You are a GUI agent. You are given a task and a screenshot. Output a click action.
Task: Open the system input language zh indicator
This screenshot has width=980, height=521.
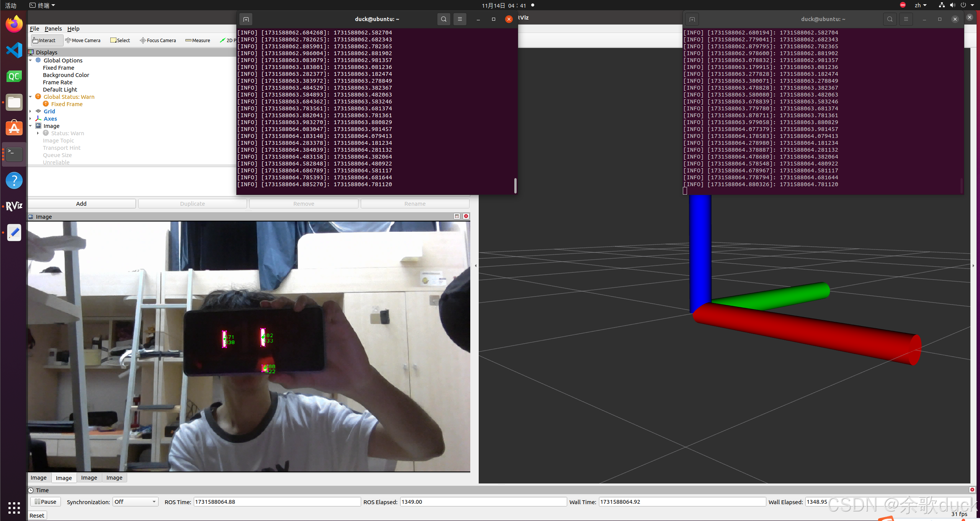(920, 5)
